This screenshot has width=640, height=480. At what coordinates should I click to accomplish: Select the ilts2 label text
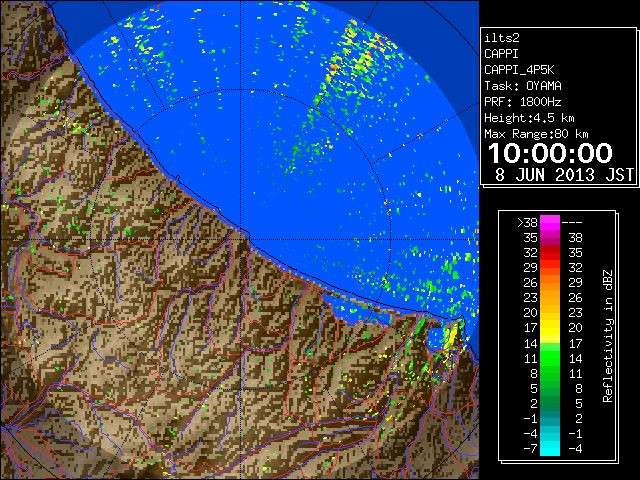(502, 38)
